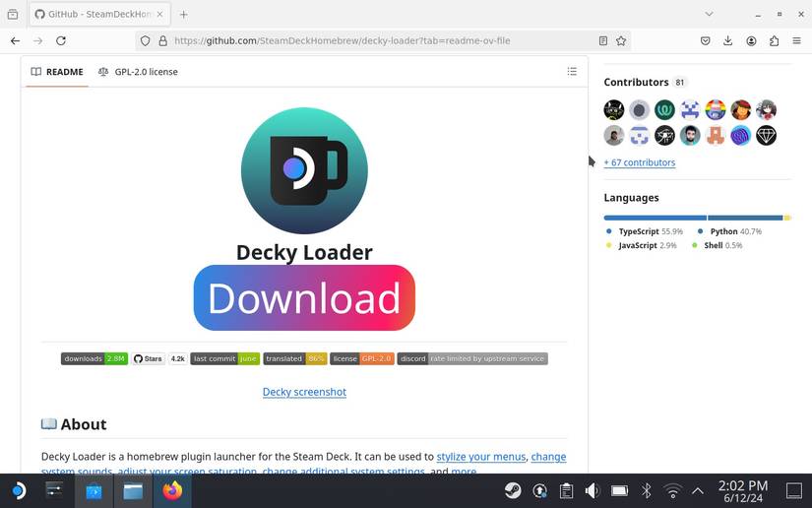This screenshot has height=508, width=812.
Task: Open the Firefox downloads panel
Action: (x=728, y=40)
